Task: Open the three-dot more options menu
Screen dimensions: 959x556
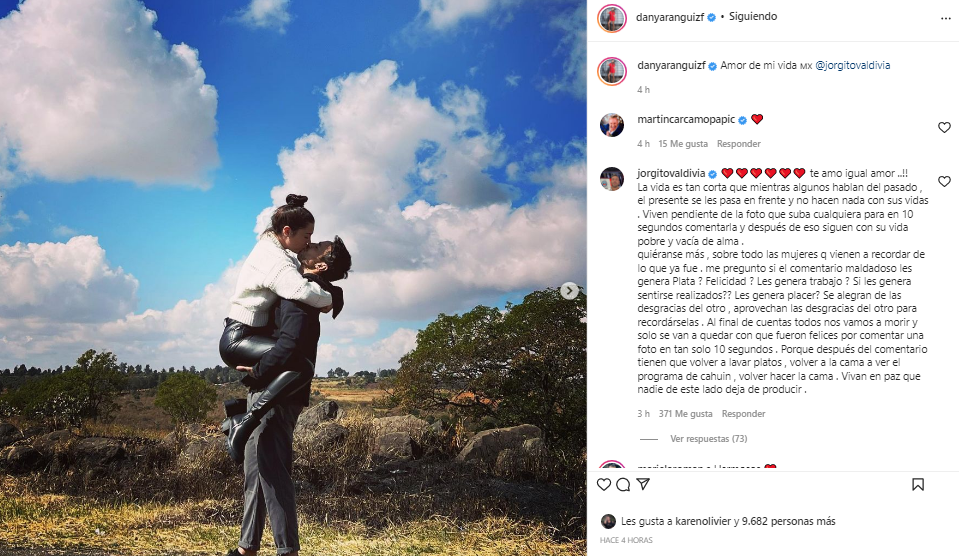Action: click(x=946, y=18)
